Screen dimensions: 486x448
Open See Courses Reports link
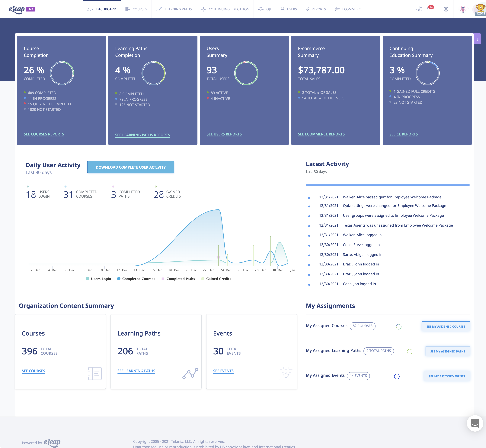pos(44,134)
